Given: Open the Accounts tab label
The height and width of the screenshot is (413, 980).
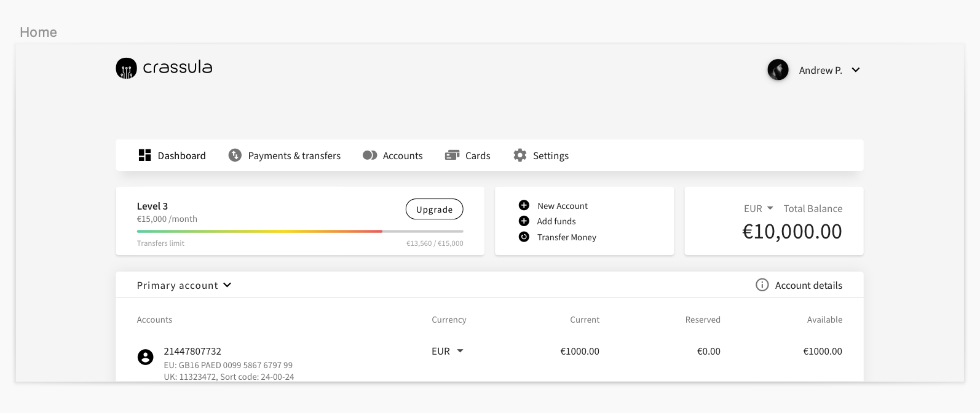Looking at the screenshot, I should (x=403, y=156).
